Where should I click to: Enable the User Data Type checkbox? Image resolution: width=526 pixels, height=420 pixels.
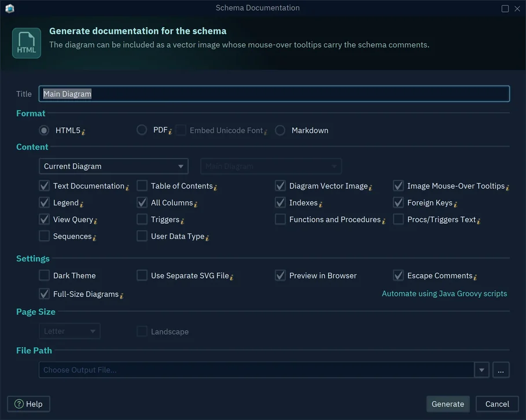click(x=142, y=236)
